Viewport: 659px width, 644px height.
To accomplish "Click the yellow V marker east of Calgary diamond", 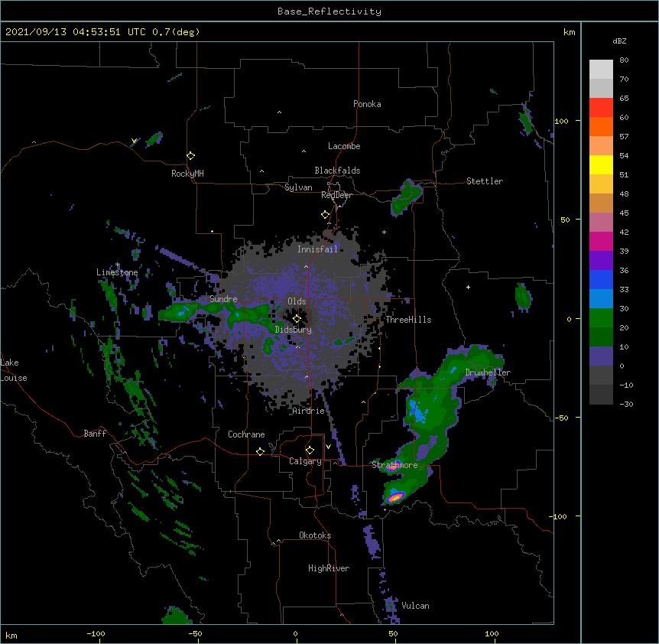I will pyautogui.click(x=328, y=447).
